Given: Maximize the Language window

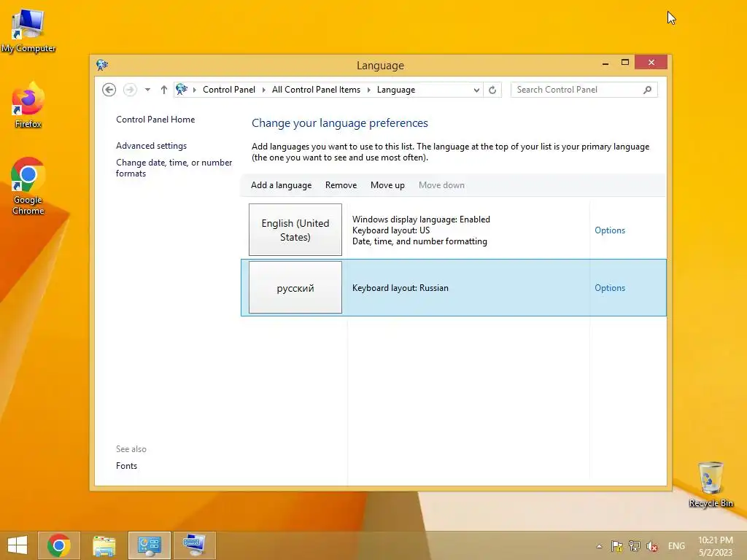Looking at the screenshot, I should click(625, 63).
